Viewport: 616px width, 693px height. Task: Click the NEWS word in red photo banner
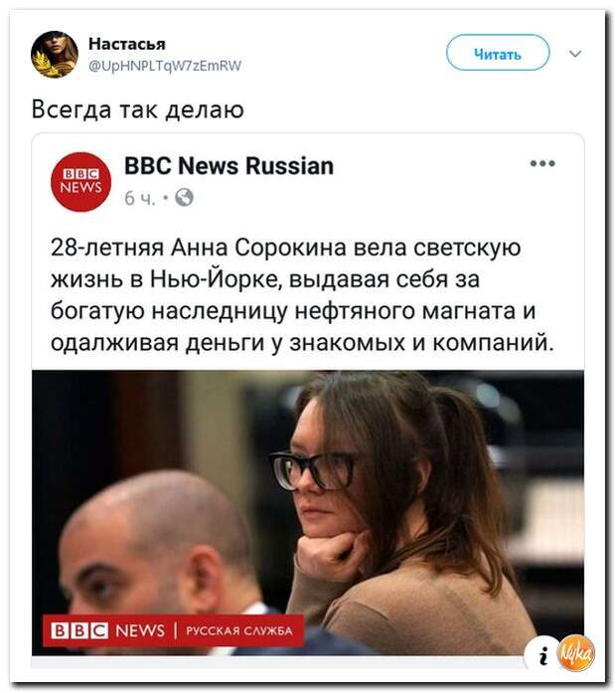pos(140,630)
